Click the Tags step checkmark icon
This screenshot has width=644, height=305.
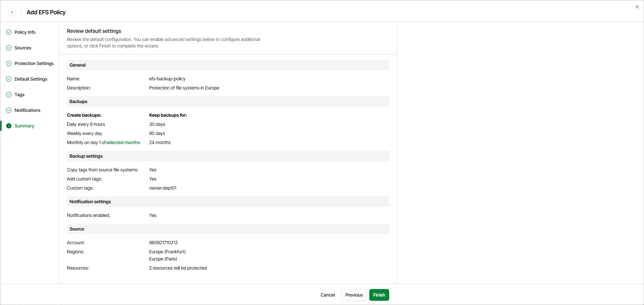(9, 95)
